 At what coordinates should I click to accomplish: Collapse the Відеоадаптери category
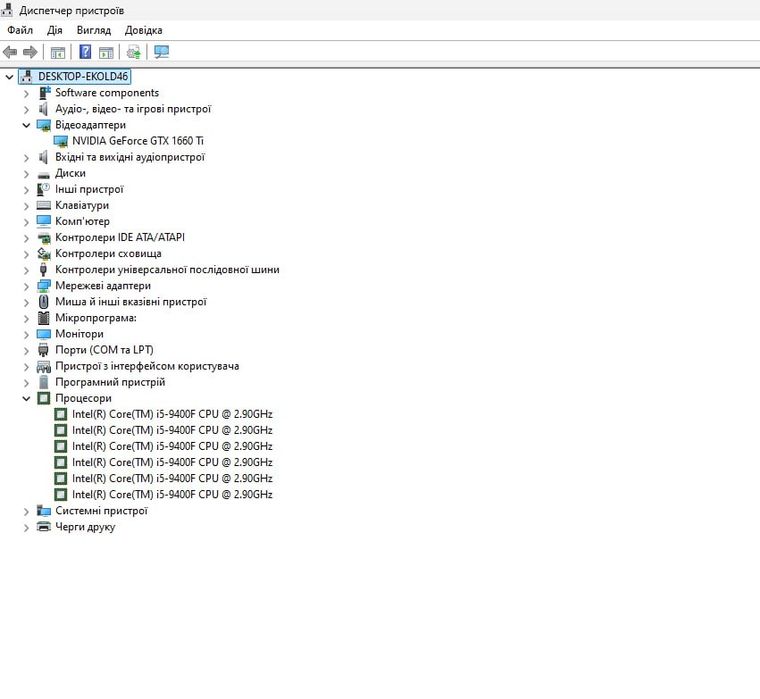(26, 125)
